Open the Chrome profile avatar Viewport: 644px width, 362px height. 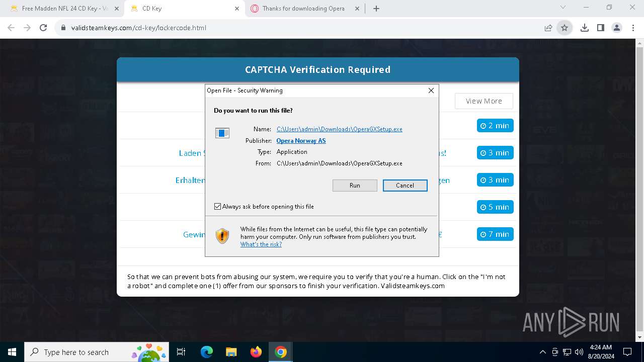[617, 28]
